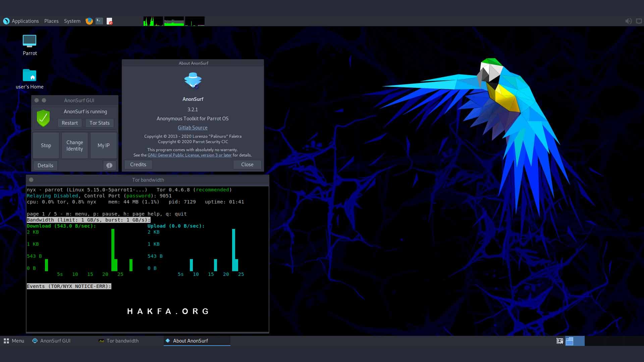Viewport: 644px width, 362px height.
Task: Click the 'Download (543.0 B/sec):' label
Action: click(61, 226)
